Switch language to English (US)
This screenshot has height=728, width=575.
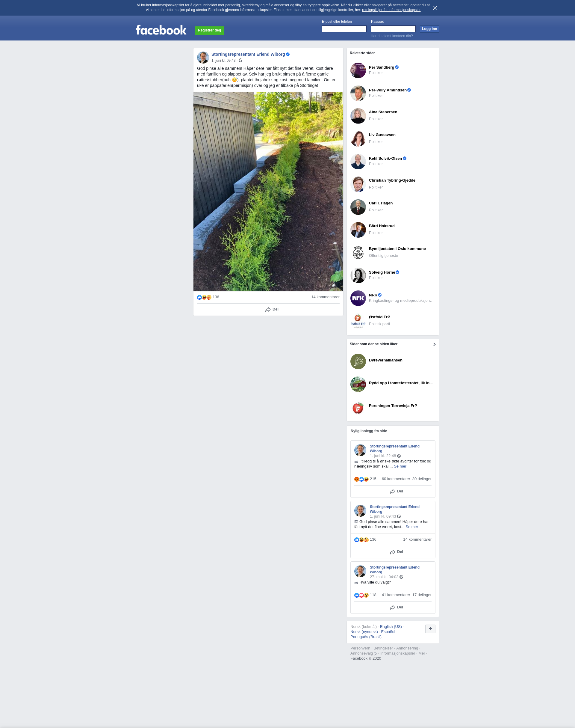(391, 627)
